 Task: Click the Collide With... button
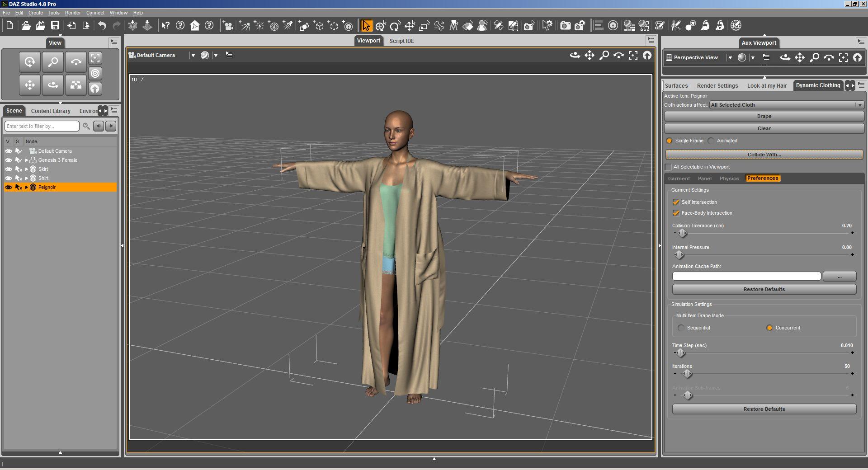tap(764, 155)
